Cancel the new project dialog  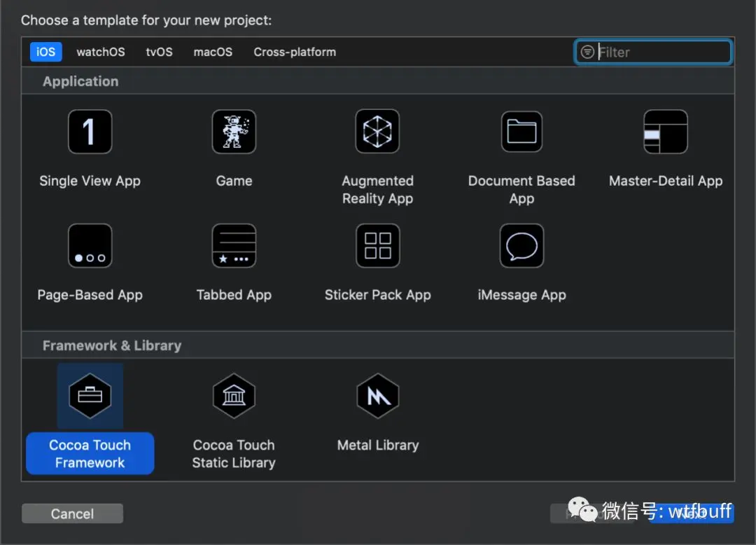click(x=72, y=513)
